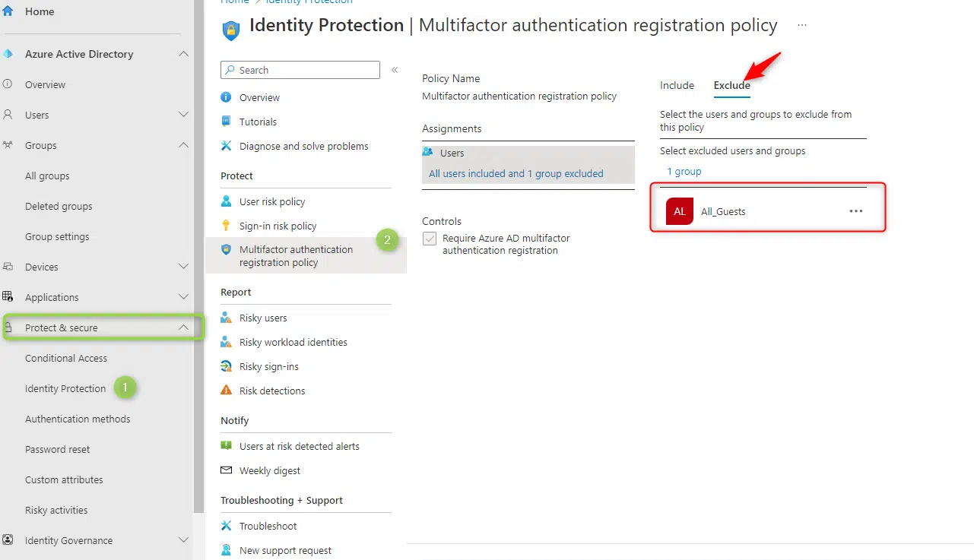Click the Identity Governance icon
This screenshot has height=560, width=974.
coord(8,540)
